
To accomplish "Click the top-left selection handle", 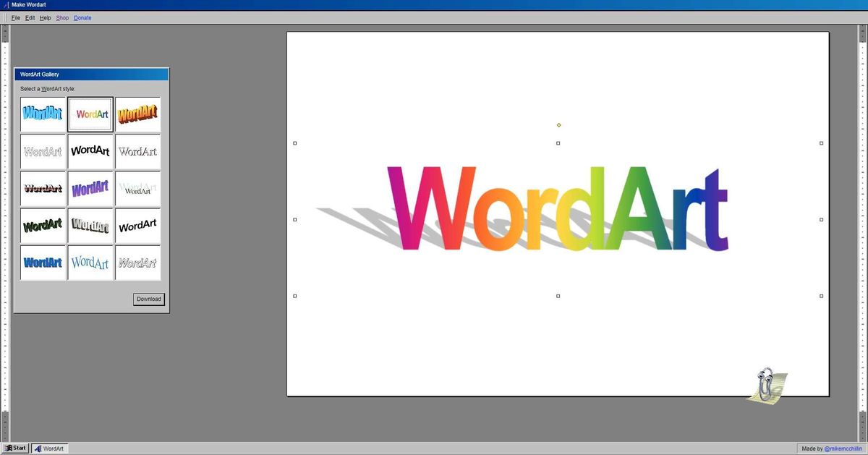I will coord(294,143).
